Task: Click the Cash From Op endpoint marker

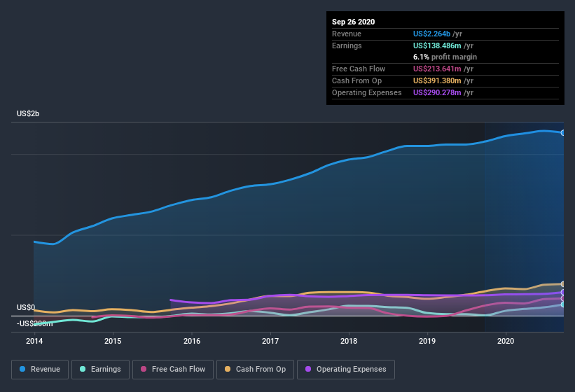Action: pyautogui.click(x=563, y=284)
